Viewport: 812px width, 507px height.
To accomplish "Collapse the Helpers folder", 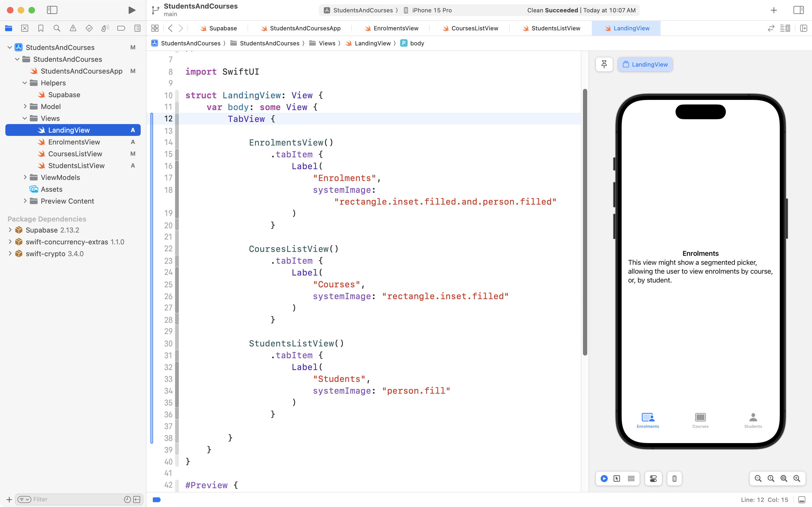I will point(25,83).
